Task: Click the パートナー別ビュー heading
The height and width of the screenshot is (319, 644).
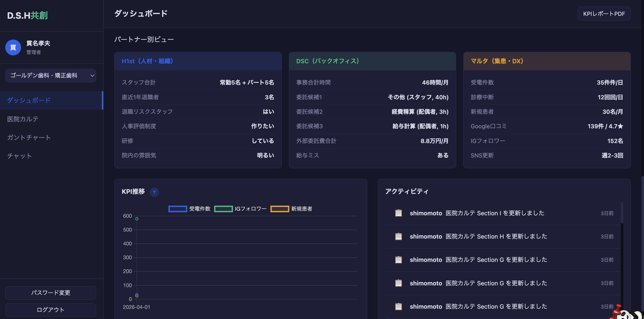Action: point(144,40)
